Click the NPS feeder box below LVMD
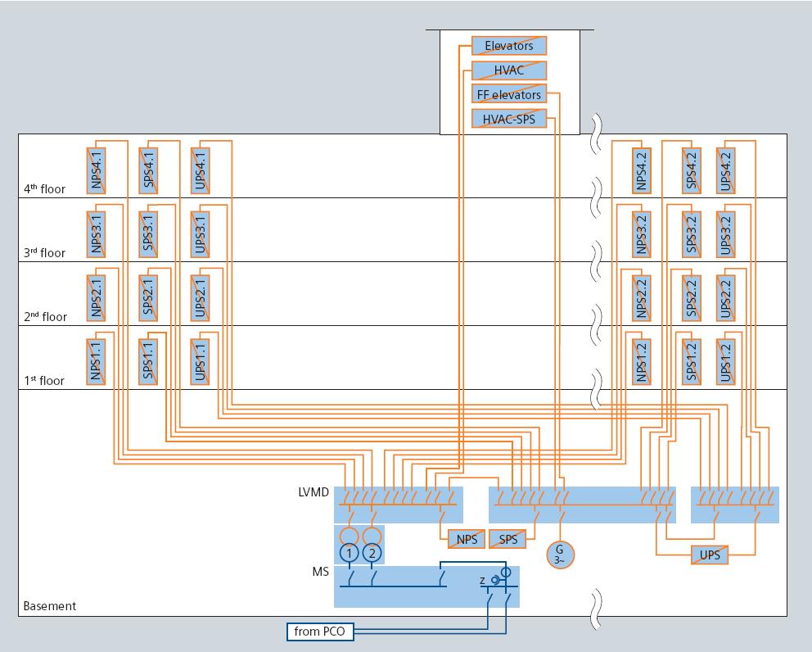Image resolution: width=812 pixels, height=652 pixels. click(x=467, y=539)
